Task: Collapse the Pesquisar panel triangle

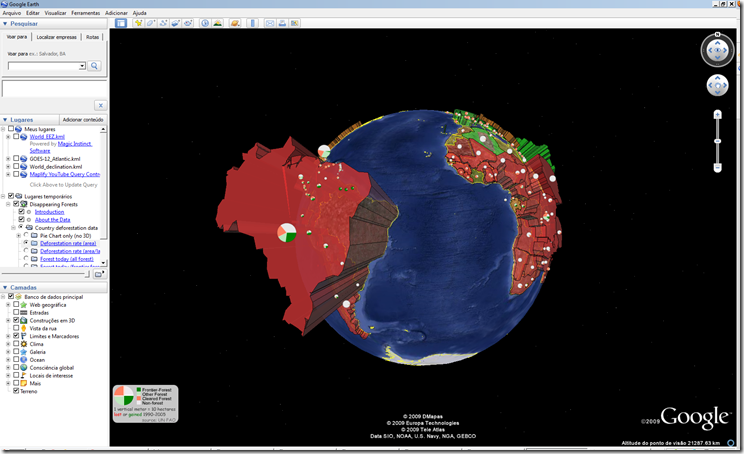Action: click(5, 23)
